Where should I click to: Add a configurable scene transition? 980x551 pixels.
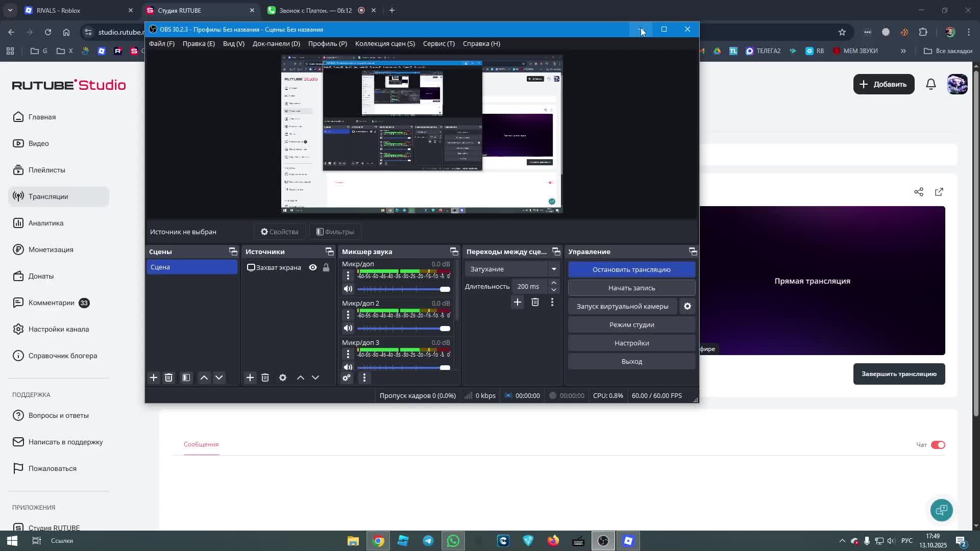(518, 302)
